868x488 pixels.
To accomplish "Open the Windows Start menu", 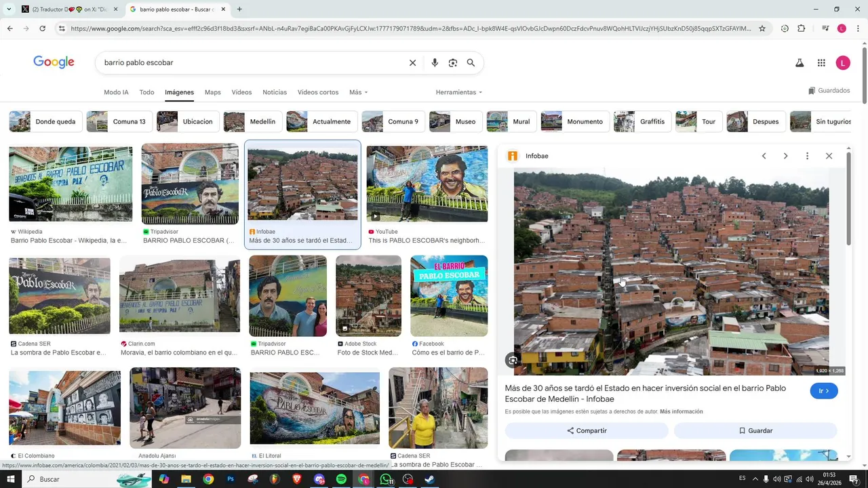I will pos(10,479).
